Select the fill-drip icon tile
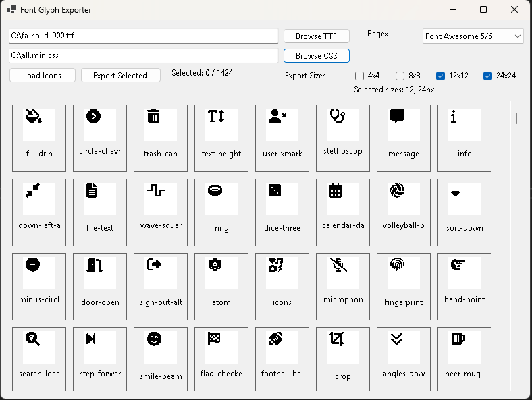Screen dimensions: 532x400 [x=39, y=138]
